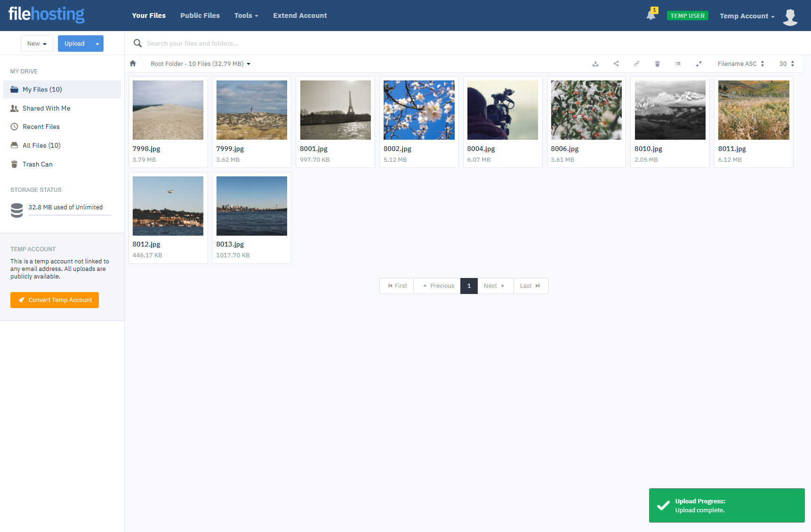Open Trash Can in the sidebar
The height and width of the screenshot is (532, 811).
38,164
